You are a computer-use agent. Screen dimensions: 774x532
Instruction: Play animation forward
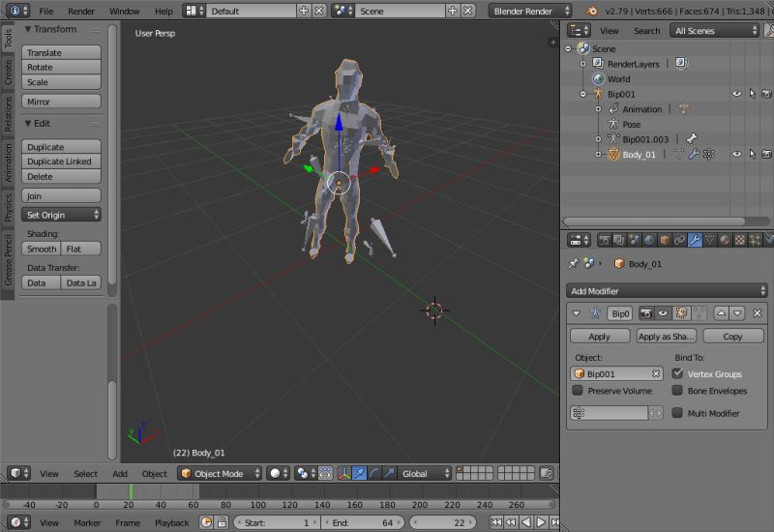point(541,522)
